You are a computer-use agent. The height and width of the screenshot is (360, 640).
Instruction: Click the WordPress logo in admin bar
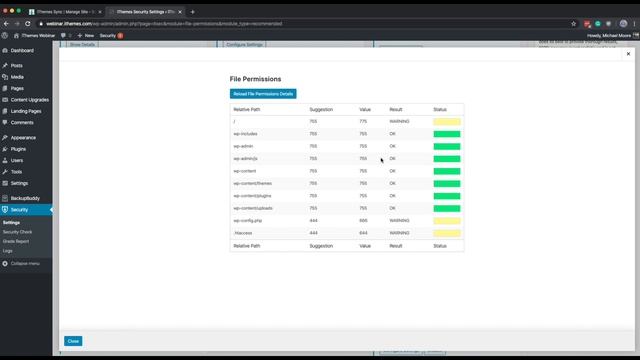point(4,36)
